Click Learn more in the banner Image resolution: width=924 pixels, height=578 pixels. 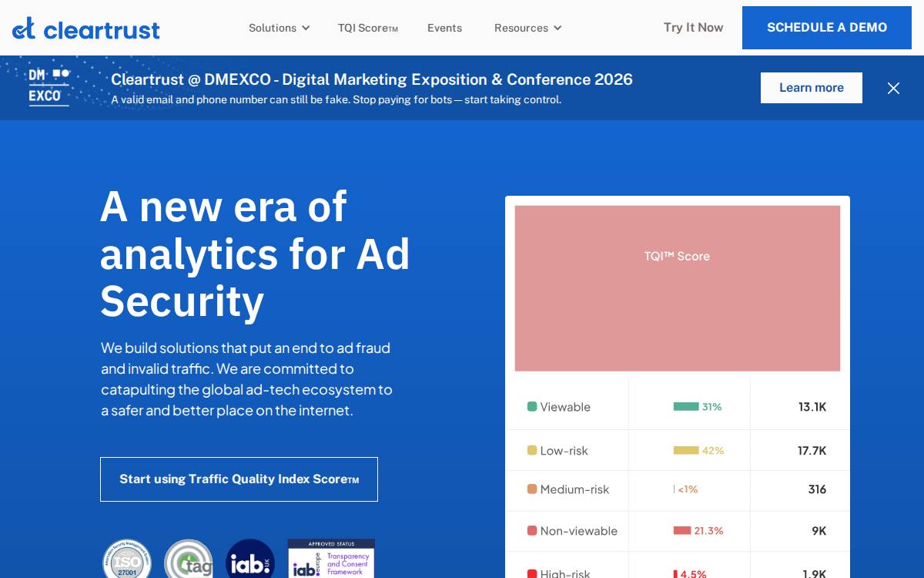click(x=812, y=88)
